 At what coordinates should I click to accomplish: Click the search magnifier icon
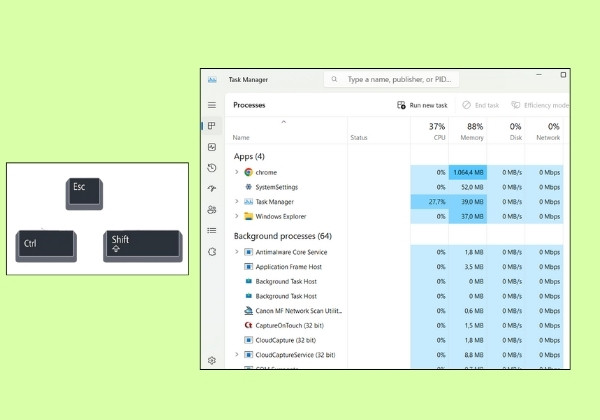coord(334,79)
